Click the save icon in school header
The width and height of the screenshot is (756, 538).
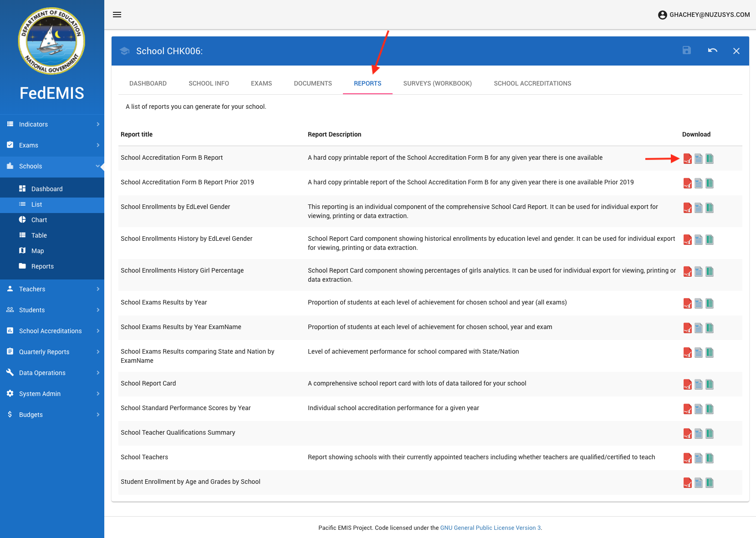click(x=687, y=51)
